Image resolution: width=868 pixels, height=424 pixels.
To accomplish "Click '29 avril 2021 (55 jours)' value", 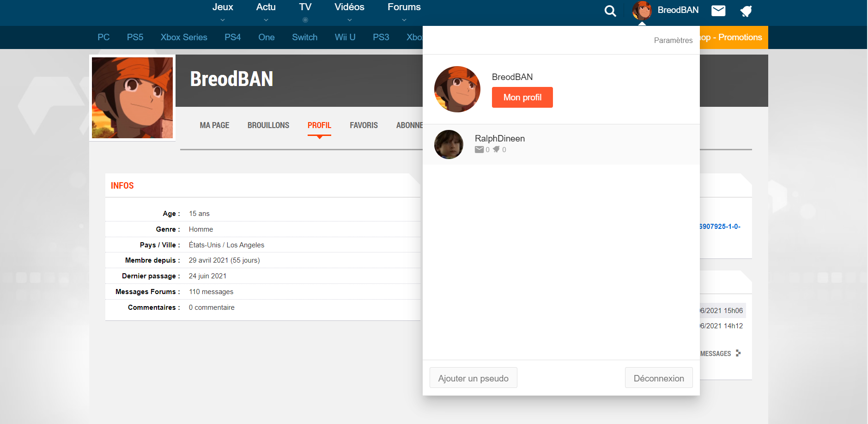I will point(224,260).
